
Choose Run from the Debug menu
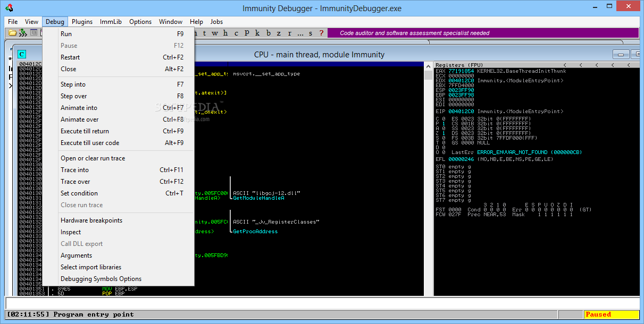pyautogui.click(x=126, y=34)
